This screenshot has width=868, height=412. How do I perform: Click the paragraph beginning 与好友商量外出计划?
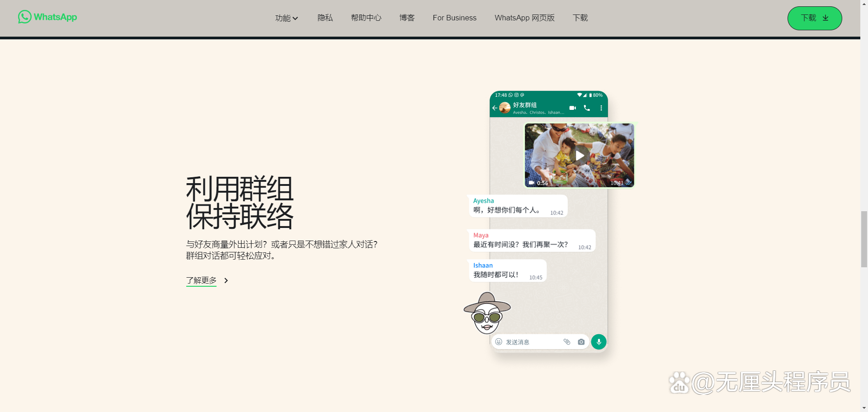click(x=282, y=250)
